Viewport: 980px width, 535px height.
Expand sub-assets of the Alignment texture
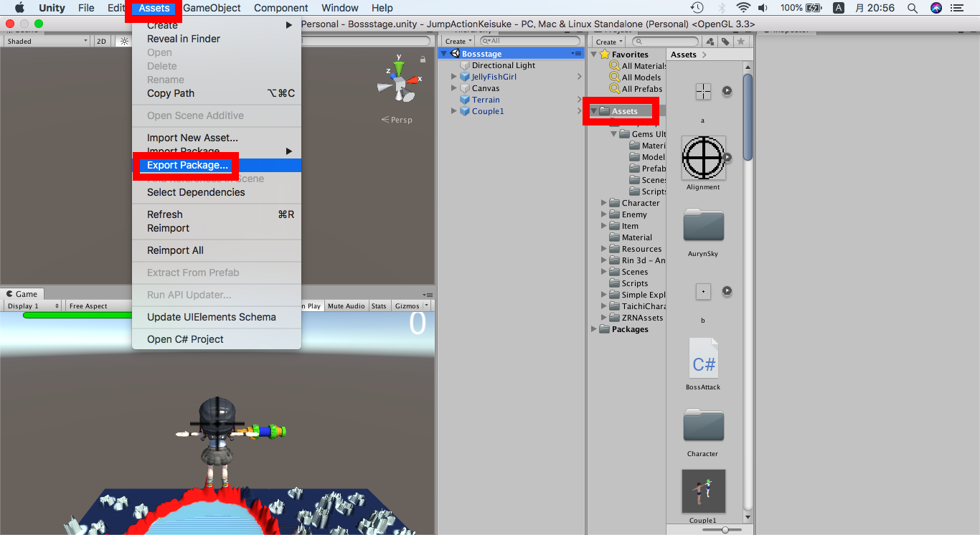(727, 157)
